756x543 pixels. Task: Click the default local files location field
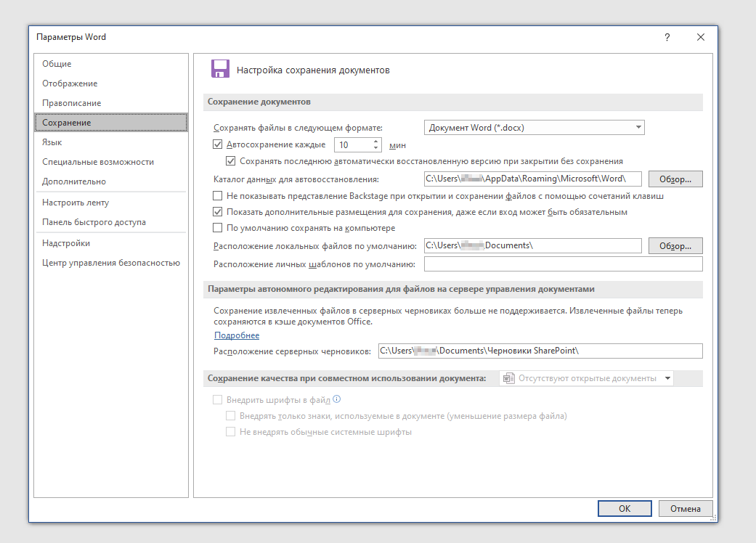[533, 245]
